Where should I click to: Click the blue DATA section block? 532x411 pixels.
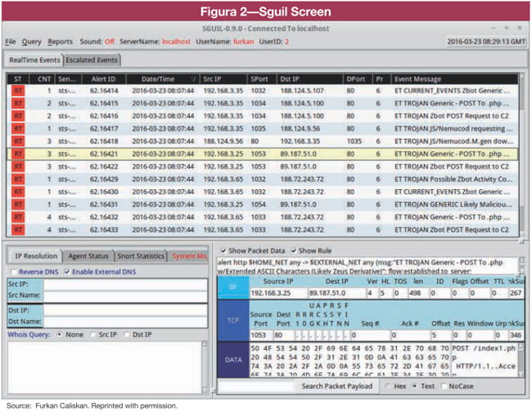pyautogui.click(x=232, y=361)
